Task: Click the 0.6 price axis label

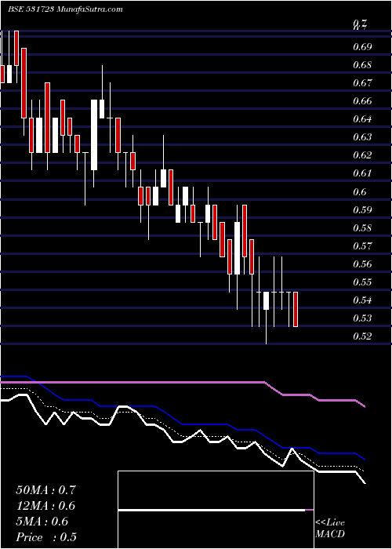Action: [x=359, y=191]
